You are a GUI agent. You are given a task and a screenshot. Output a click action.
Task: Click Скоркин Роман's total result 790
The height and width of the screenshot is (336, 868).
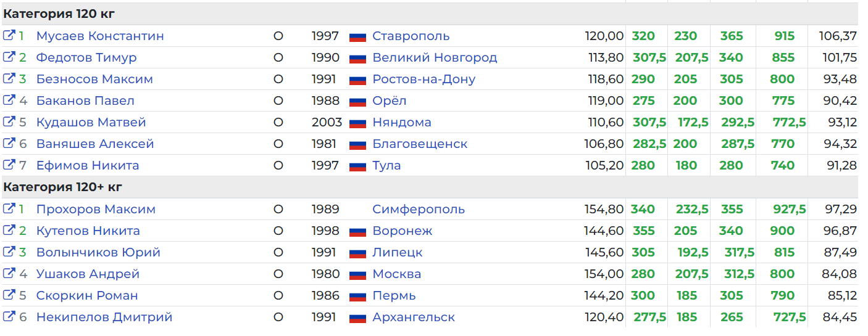point(783,295)
